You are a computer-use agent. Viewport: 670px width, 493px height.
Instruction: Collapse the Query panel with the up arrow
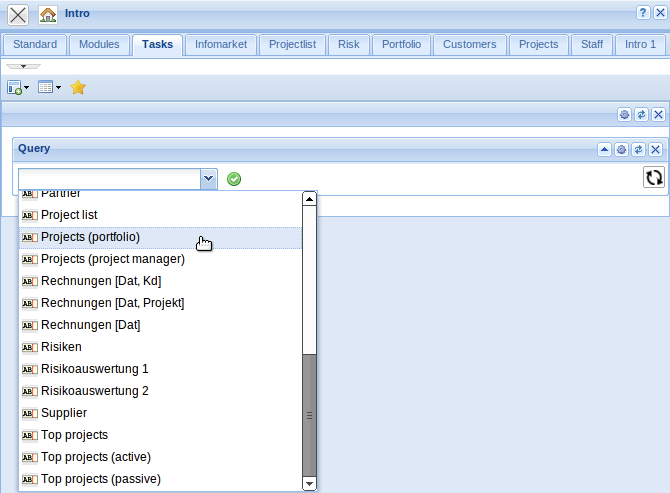pos(604,149)
